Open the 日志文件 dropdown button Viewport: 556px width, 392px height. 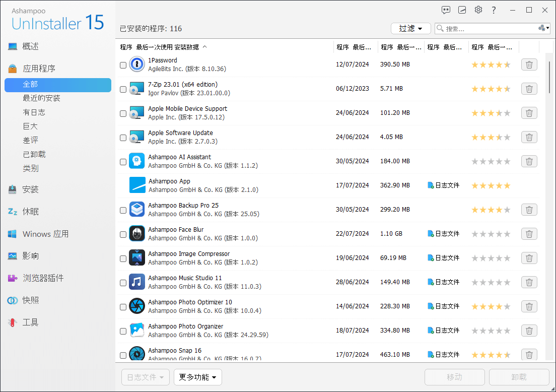coord(146,377)
